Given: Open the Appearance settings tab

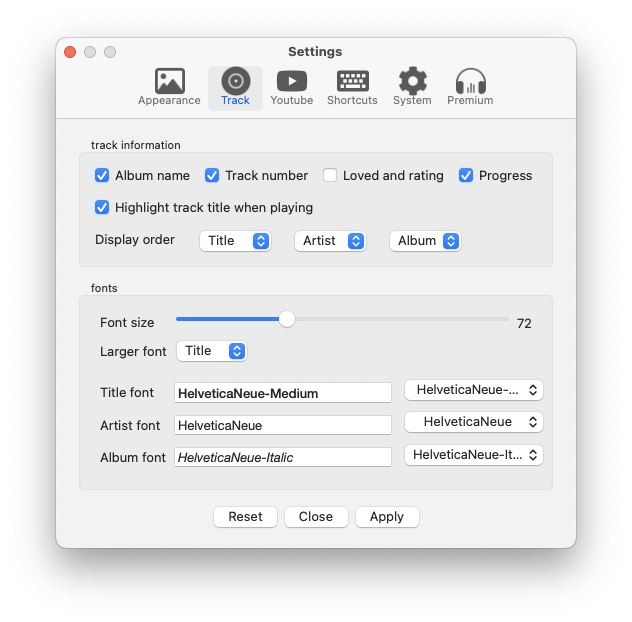Looking at the screenshot, I should click(x=169, y=87).
